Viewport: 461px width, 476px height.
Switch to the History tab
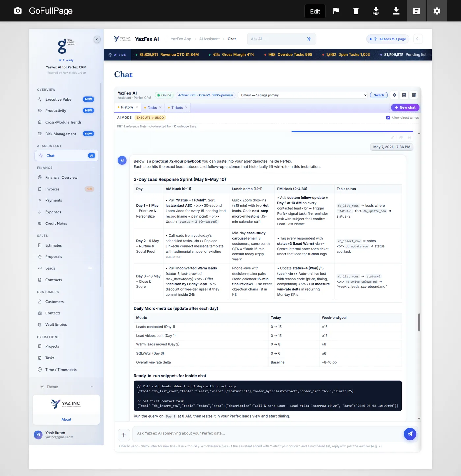(127, 107)
